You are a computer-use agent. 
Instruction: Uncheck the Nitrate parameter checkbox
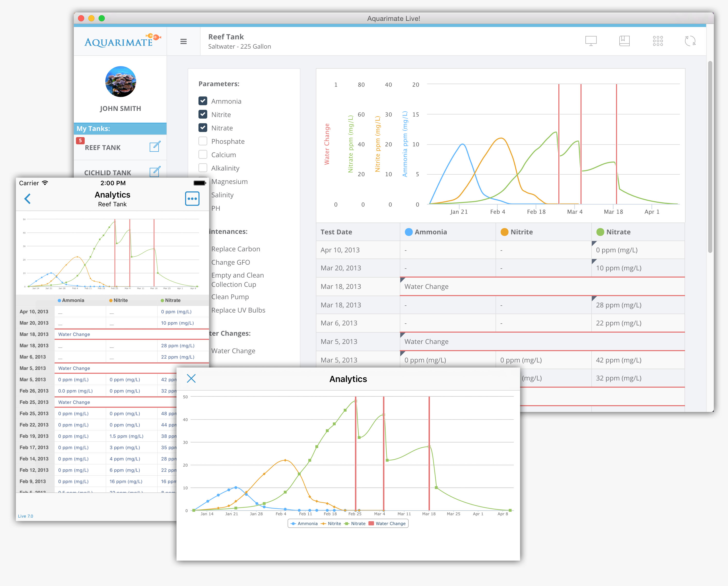click(203, 128)
